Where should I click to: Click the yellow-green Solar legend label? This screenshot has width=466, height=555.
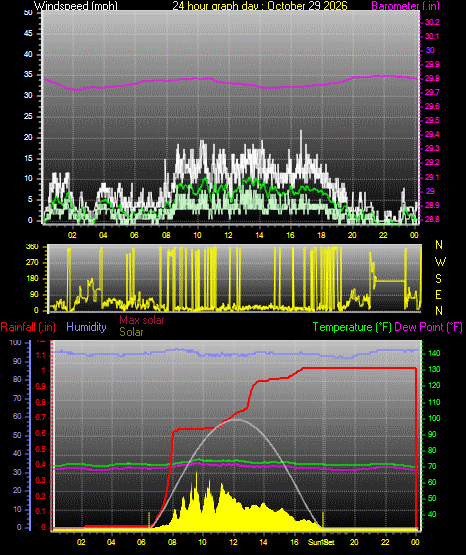point(131,332)
